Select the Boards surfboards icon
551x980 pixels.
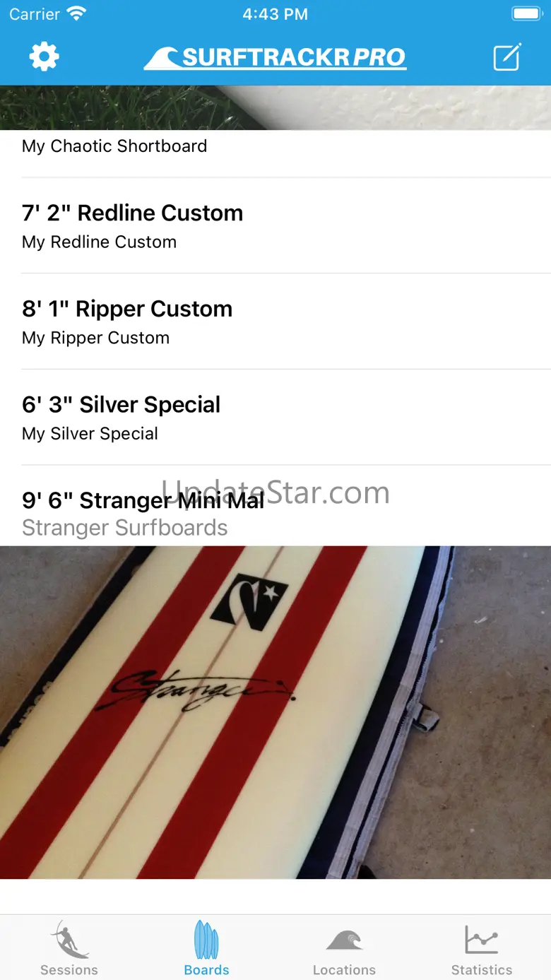(x=206, y=940)
